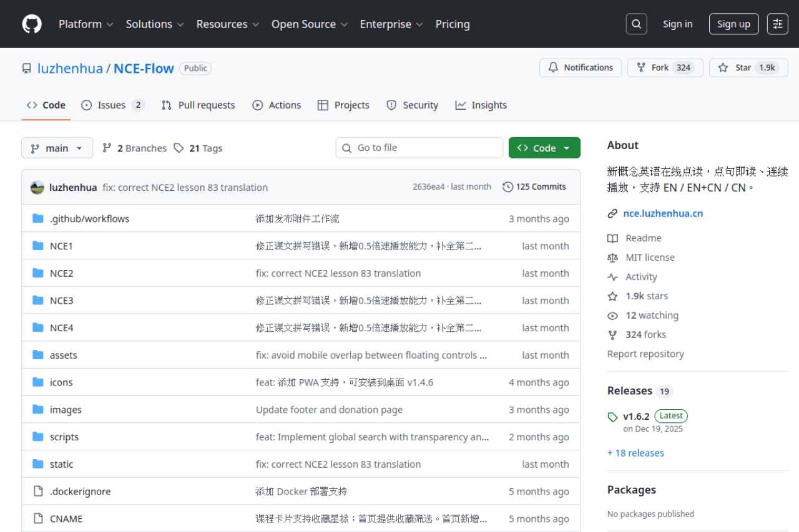Image resolution: width=799 pixels, height=532 pixels.
Task: Open the Insights tab
Action: point(481,105)
